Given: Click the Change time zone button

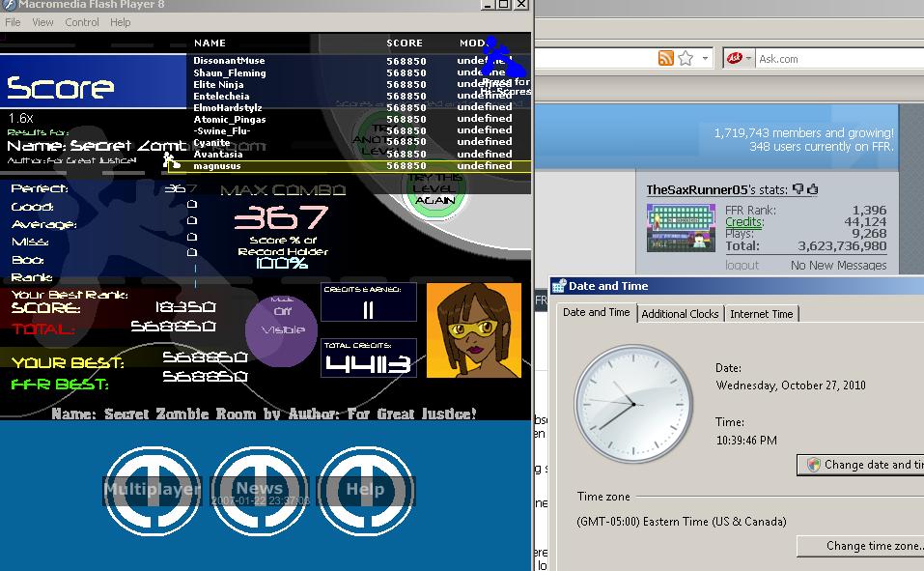Looking at the screenshot, I should point(859,546).
